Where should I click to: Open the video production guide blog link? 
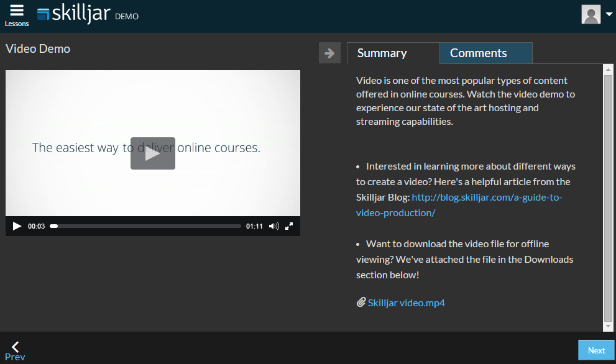(459, 204)
